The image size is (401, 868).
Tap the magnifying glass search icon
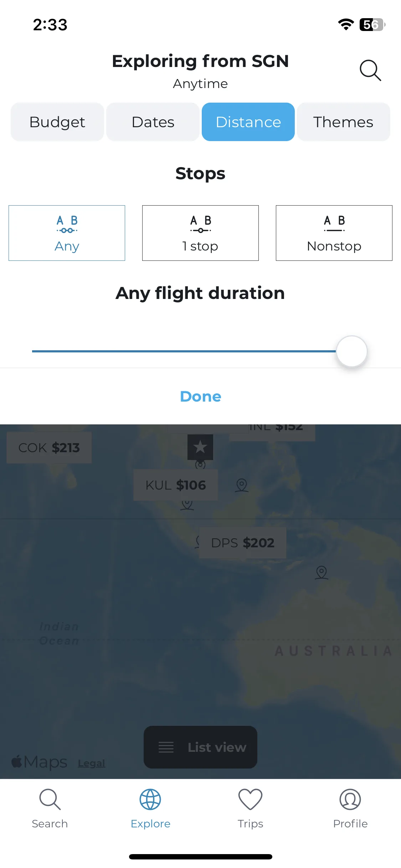click(x=370, y=70)
